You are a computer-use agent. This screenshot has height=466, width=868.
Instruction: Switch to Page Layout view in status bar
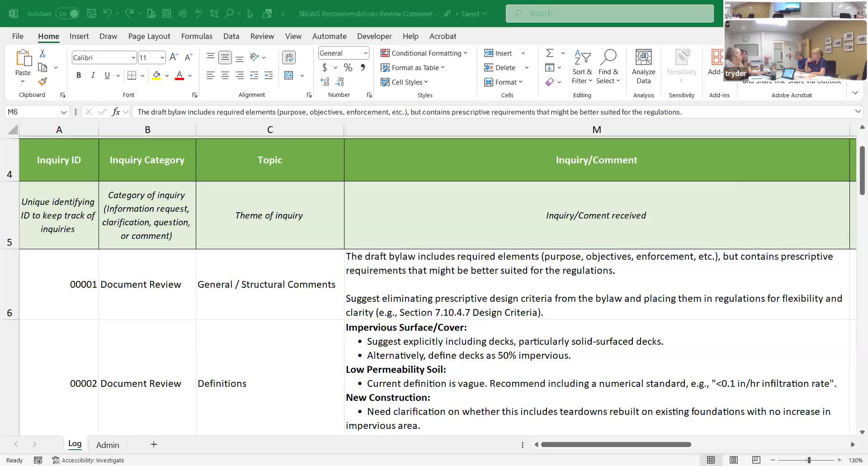[x=733, y=460]
